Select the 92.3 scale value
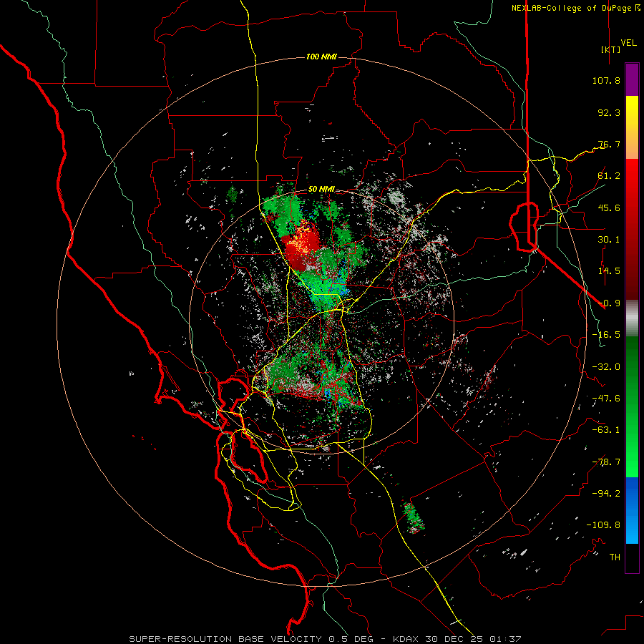The height and width of the screenshot is (644, 644). (x=609, y=112)
